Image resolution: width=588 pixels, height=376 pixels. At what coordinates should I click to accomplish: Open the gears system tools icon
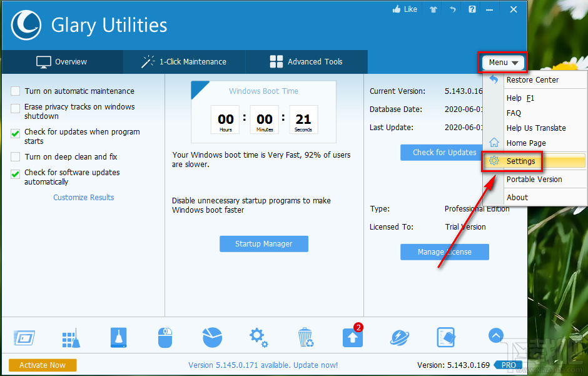tap(258, 337)
